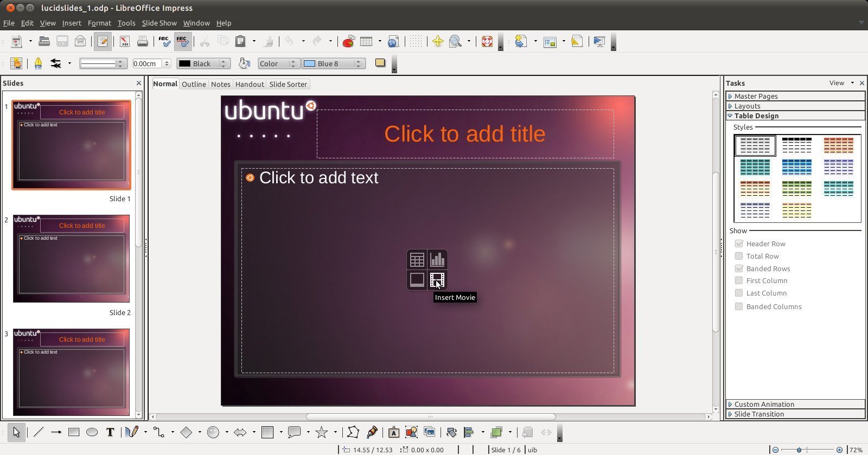Close the Slides panel
868x455 pixels.
[139, 83]
